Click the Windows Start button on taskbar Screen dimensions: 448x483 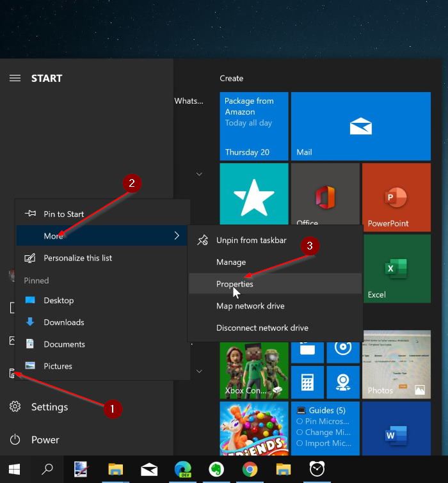[x=14, y=470]
